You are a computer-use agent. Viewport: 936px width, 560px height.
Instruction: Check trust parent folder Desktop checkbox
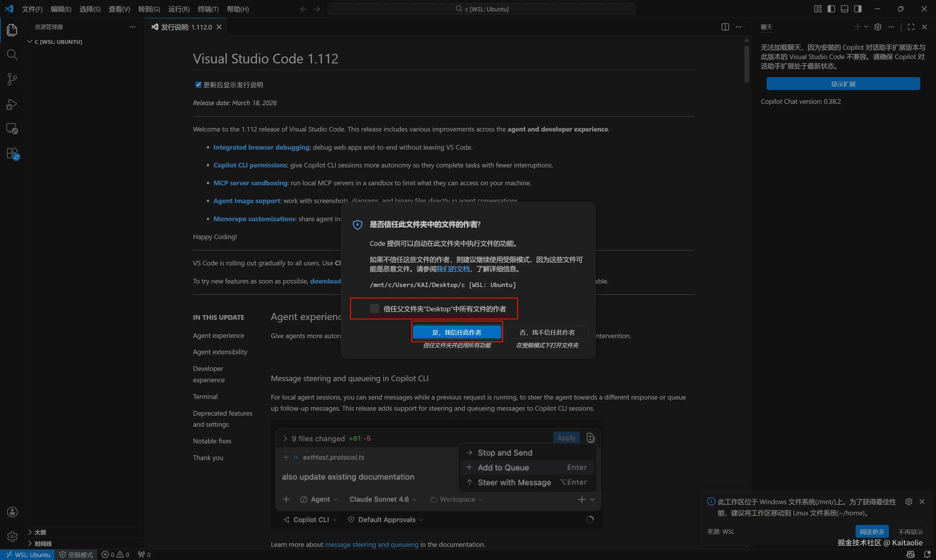tap(374, 309)
